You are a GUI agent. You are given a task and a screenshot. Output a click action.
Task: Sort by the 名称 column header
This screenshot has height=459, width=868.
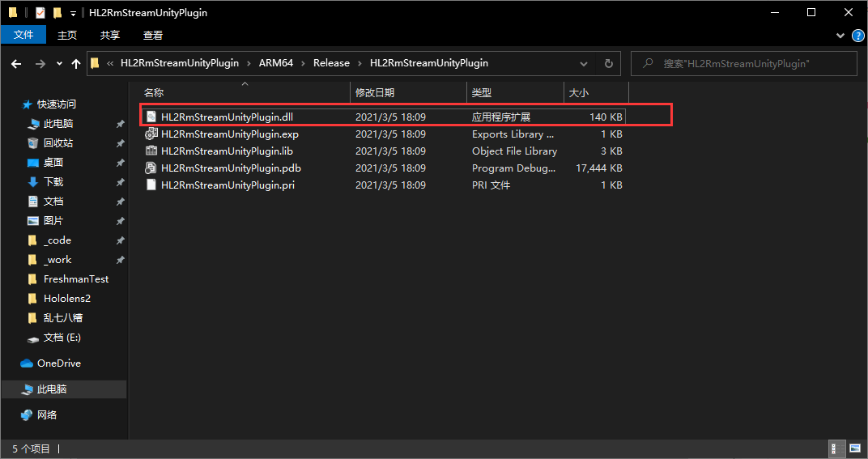245,92
